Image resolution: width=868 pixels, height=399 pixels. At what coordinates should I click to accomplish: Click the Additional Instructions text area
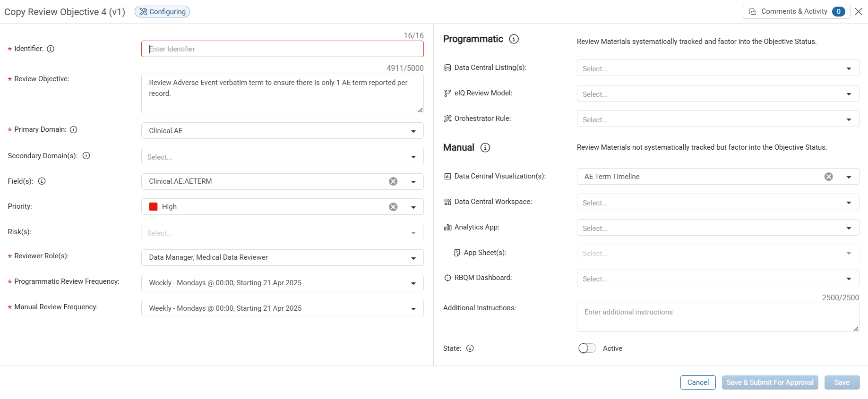tap(718, 317)
